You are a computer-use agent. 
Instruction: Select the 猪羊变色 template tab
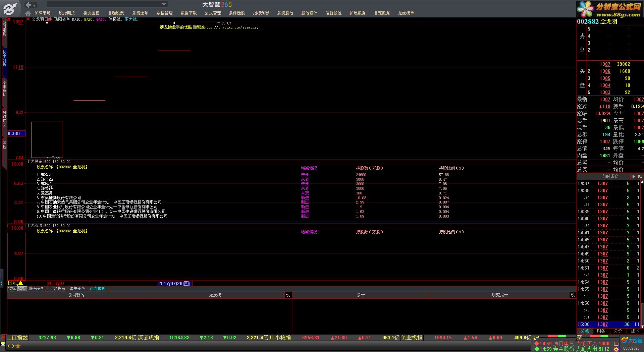pyautogui.click(x=77, y=289)
